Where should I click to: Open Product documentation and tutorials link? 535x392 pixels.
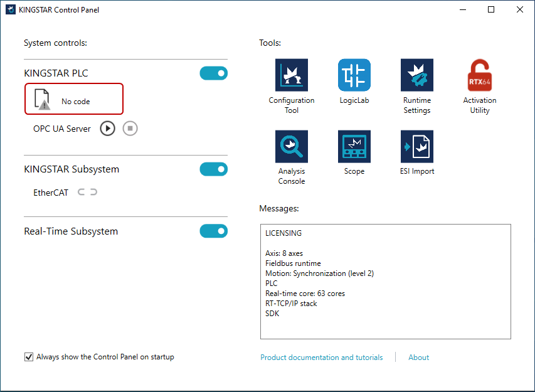pos(321,358)
